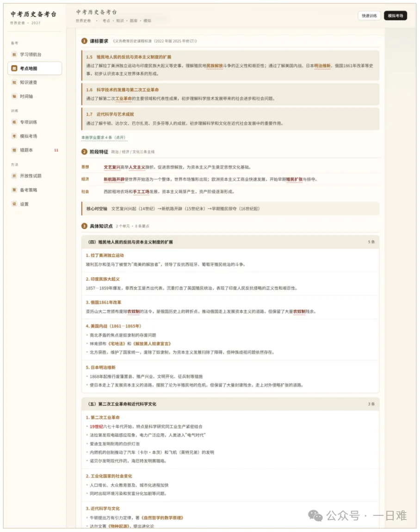This screenshot has width=420, height=532.
Task: Click the 经济 row label
Action: coord(85,179)
